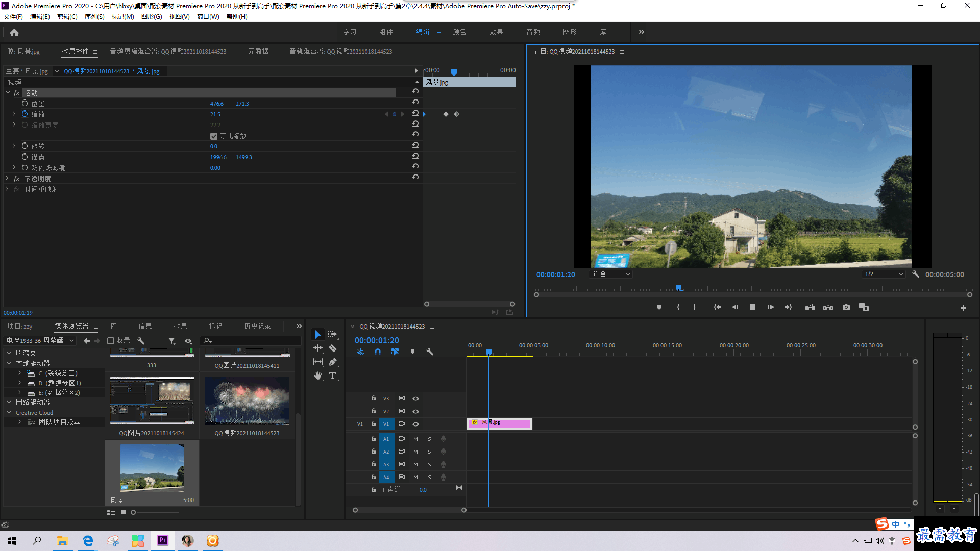Toggle V2 track output eye
This screenshot has height=551, width=980.
pyautogui.click(x=416, y=412)
